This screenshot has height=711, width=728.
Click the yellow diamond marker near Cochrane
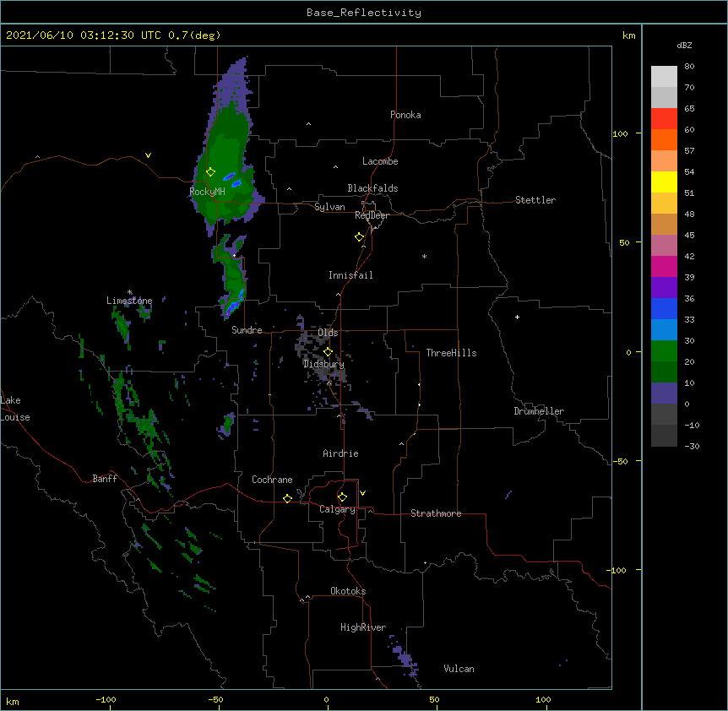pyautogui.click(x=287, y=498)
